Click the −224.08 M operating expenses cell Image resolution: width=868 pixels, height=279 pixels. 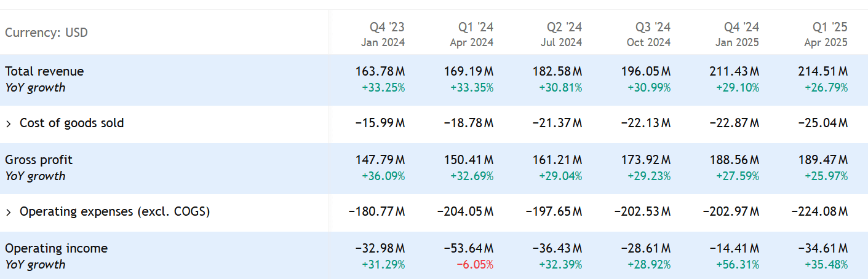[x=819, y=212]
